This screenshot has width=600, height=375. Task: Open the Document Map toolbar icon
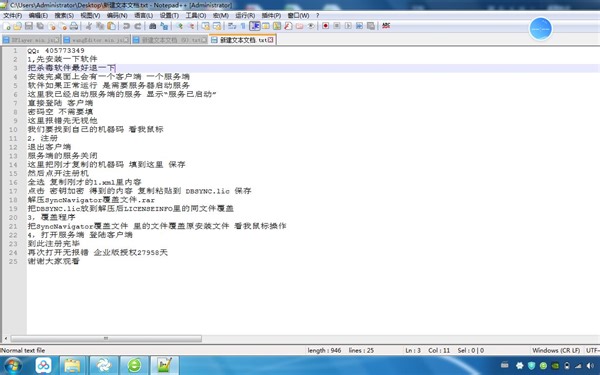[277, 26]
